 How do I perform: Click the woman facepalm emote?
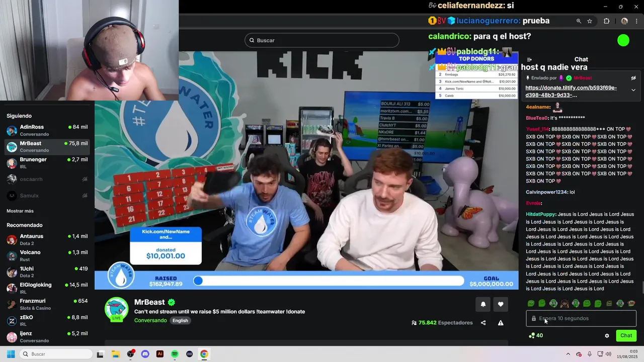pos(565,303)
